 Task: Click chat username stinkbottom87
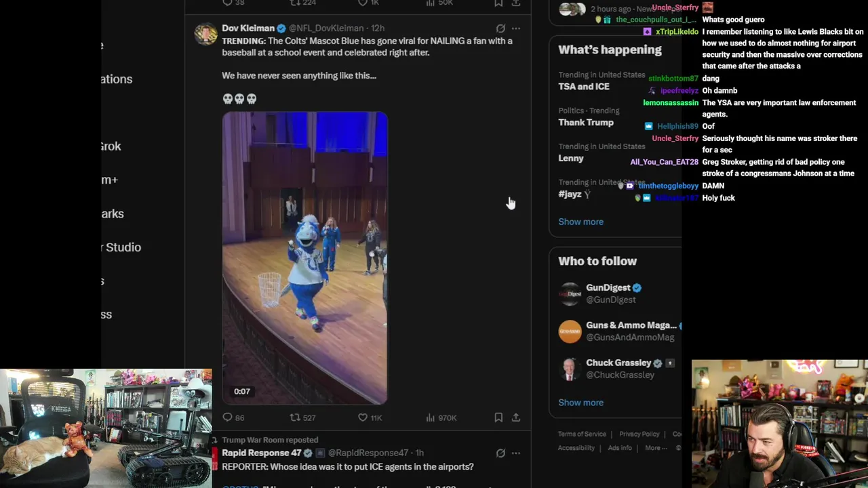(673, 79)
